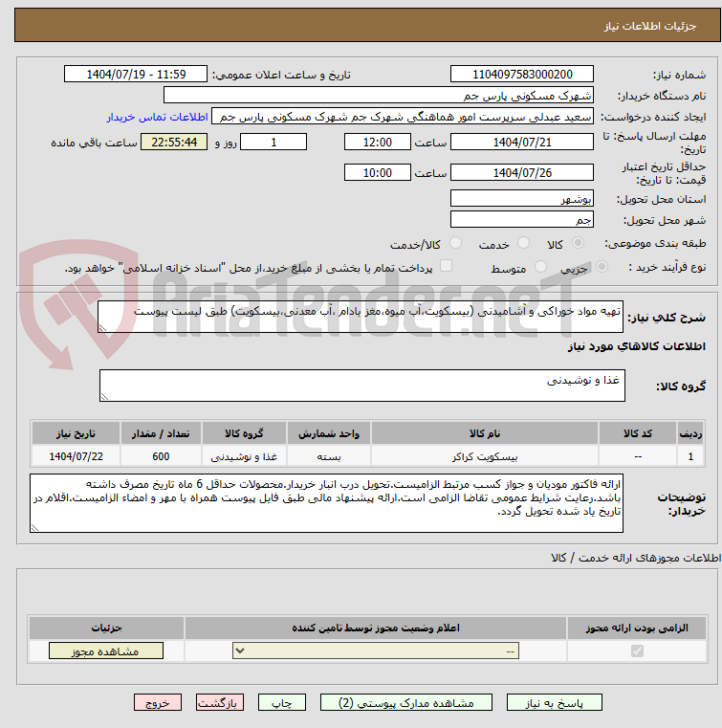Select the کالا/خدمت radio button

[455, 243]
